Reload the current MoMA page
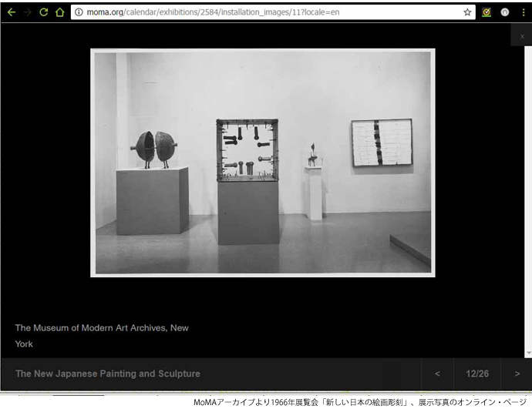Image resolution: width=532 pixels, height=409 pixels. [43, 12]
